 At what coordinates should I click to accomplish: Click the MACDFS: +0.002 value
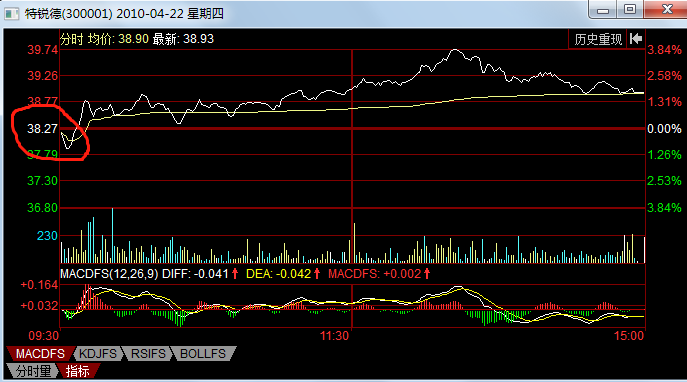pos(375,274)
